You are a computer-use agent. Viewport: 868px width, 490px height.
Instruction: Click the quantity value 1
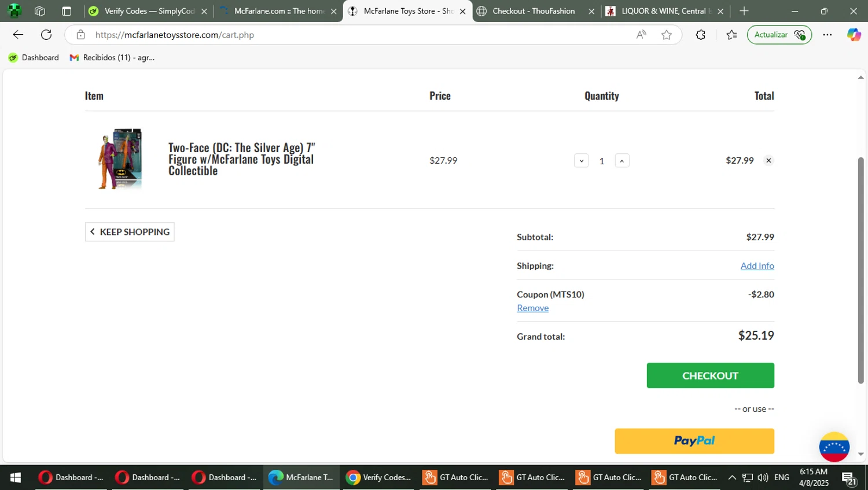tap(602, 161)
